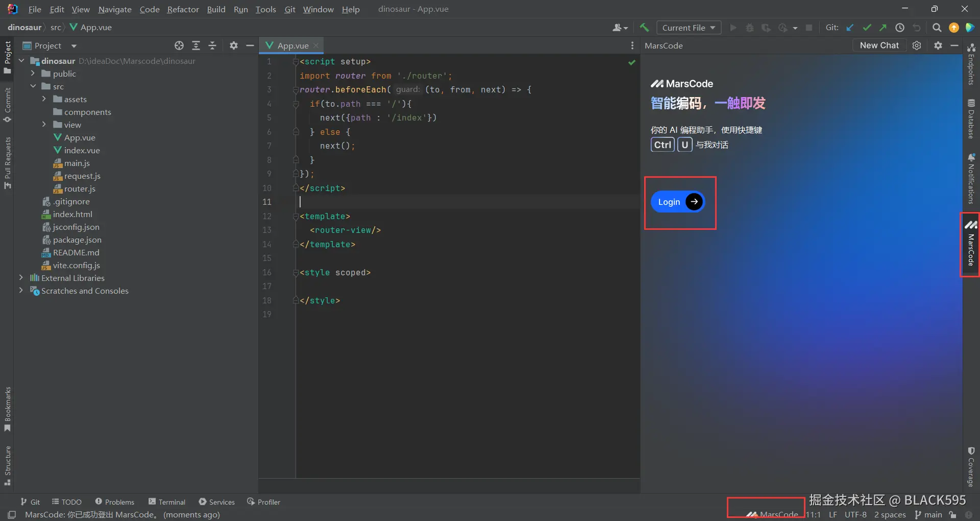
Task: Select package.json in project tree
Action: coord(77,240)
